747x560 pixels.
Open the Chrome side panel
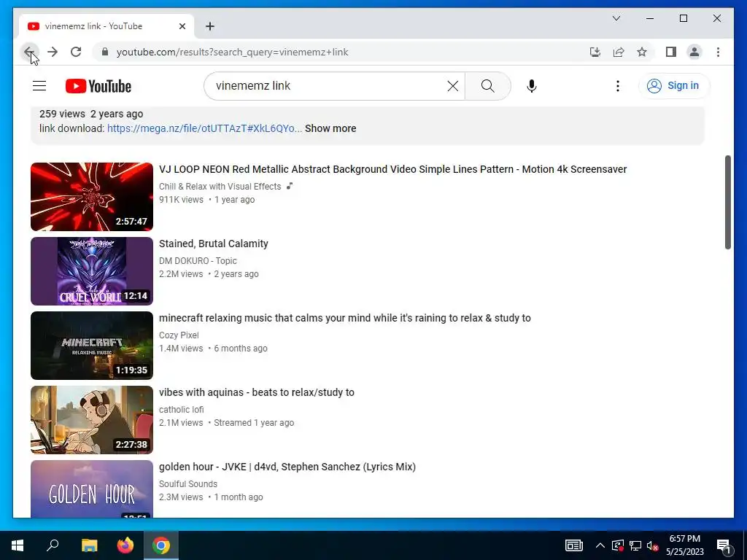[x=671, y=52]
